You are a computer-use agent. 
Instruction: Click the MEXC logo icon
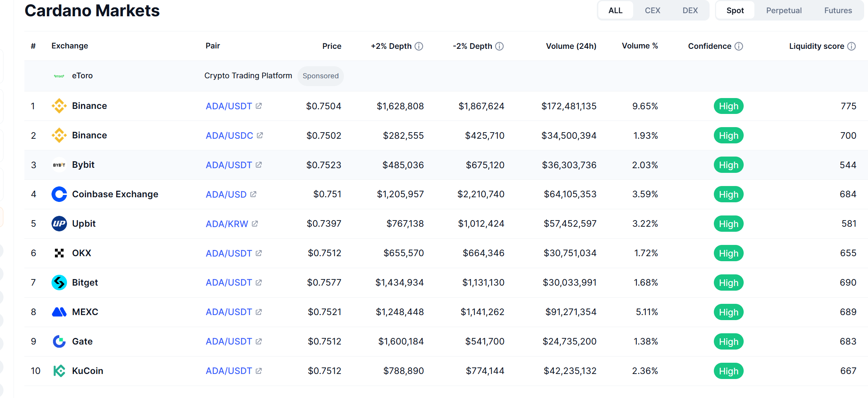[59, 312]
